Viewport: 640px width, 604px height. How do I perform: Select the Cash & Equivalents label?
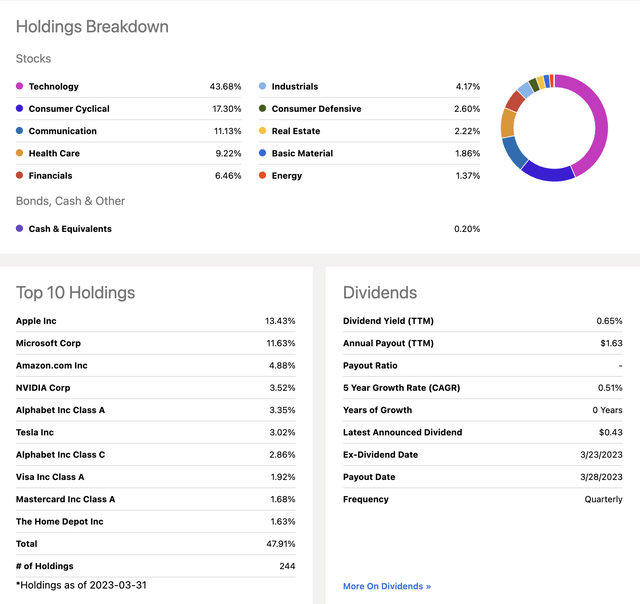pos(70,229)
